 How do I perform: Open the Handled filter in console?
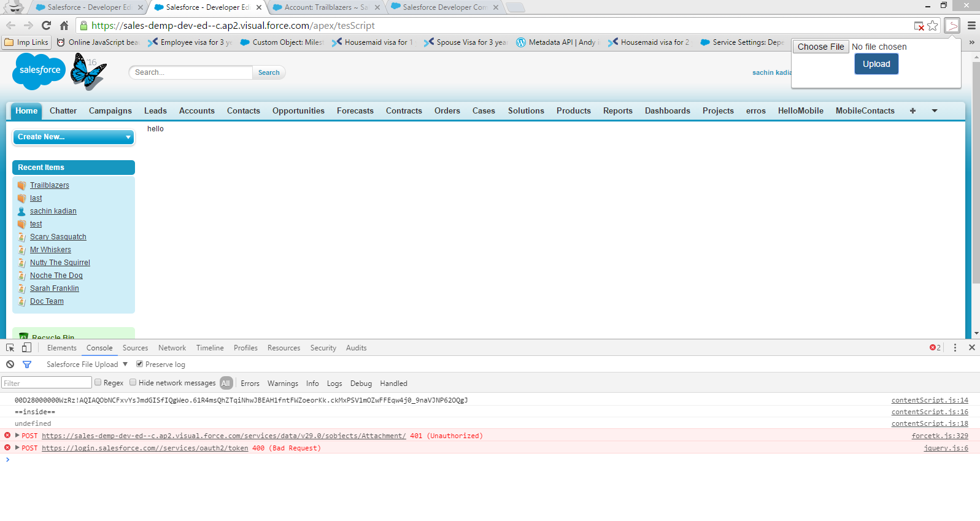(393, 384)
